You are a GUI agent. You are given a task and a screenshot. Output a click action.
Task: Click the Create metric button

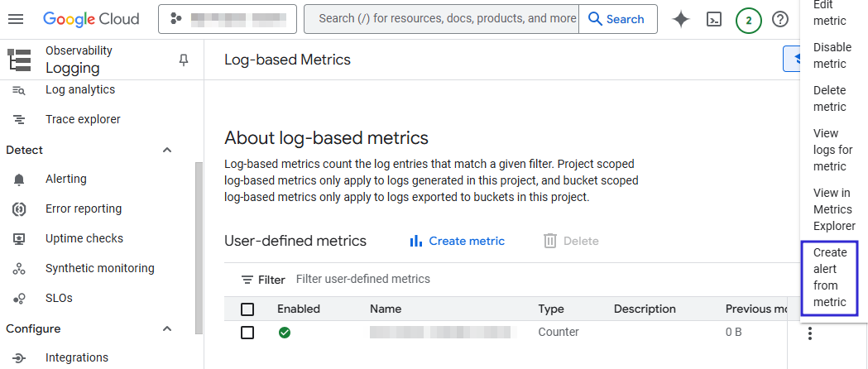[x=457, y=241]
